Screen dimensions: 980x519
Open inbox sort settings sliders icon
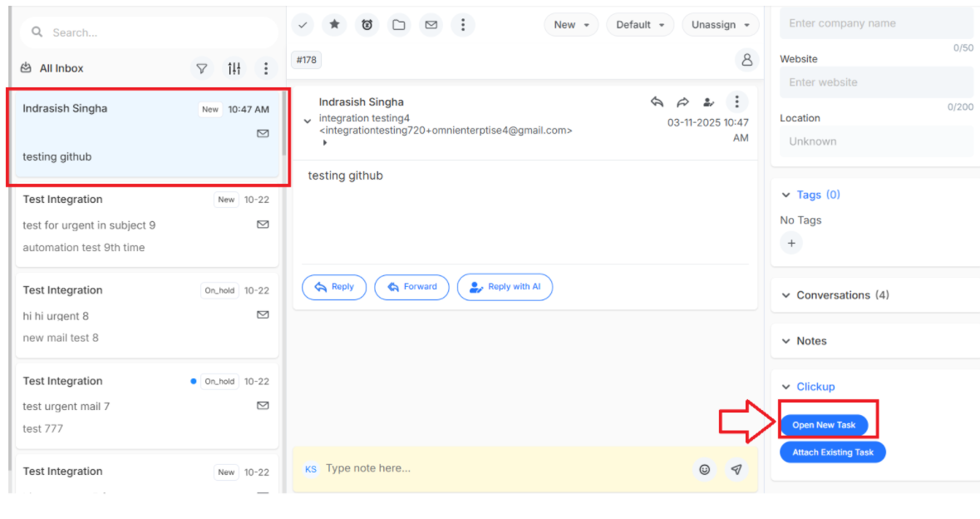click(234, 68)
